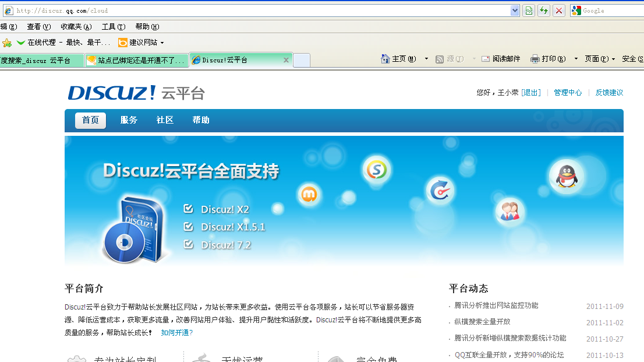The width and height of the screenshot is (644, 362).
Task: Click the favorites star icon
Action: coord(7,43)
